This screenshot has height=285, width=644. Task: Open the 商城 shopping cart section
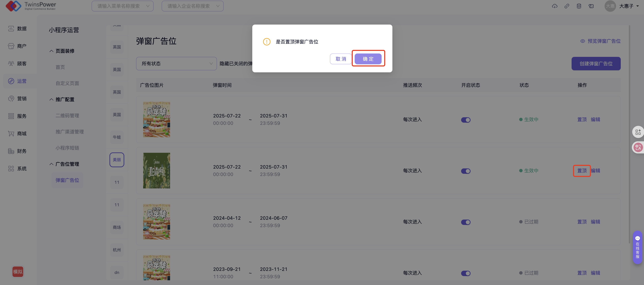[18, 134]
